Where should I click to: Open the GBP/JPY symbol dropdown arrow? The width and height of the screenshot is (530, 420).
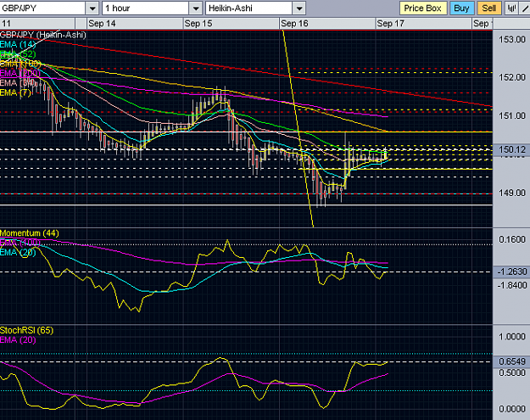(92, 8)
